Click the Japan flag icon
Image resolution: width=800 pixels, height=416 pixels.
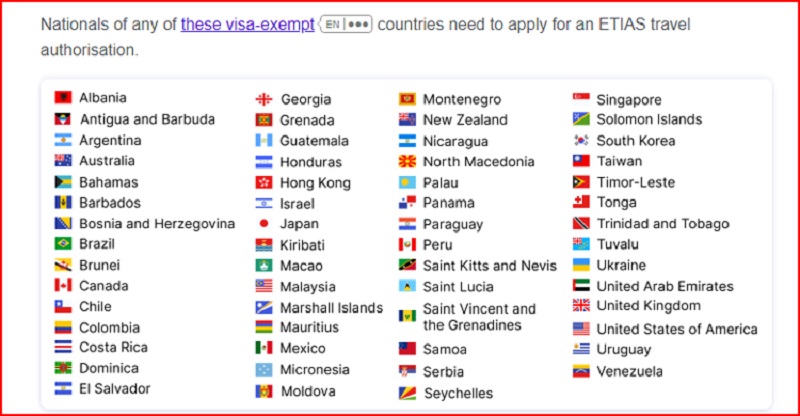coord(264,224)
